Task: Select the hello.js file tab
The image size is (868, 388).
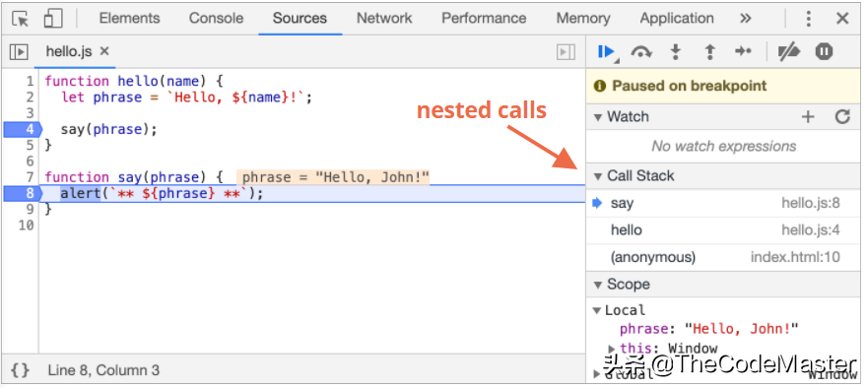Action: 69,51
